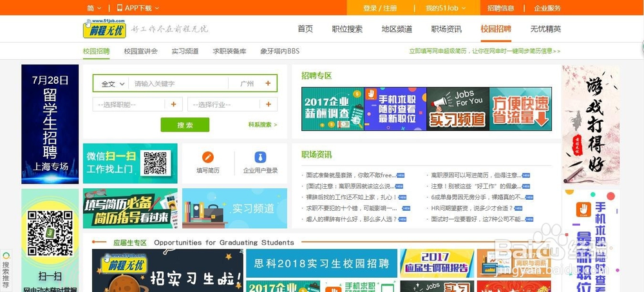The width and height of the screenshot is (644, 292).
Task: Select the 校园招聘 sub-tab
Action: coord(96,51)
